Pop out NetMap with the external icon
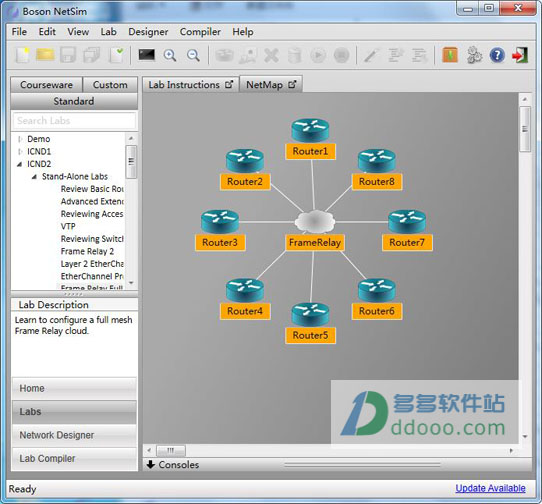Viewport: 542px width, 504px height. [x=292, y=84]
